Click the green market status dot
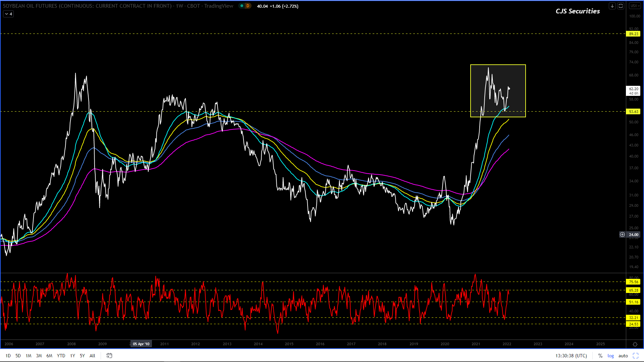 pyautogui.click(x=241, y=6)
